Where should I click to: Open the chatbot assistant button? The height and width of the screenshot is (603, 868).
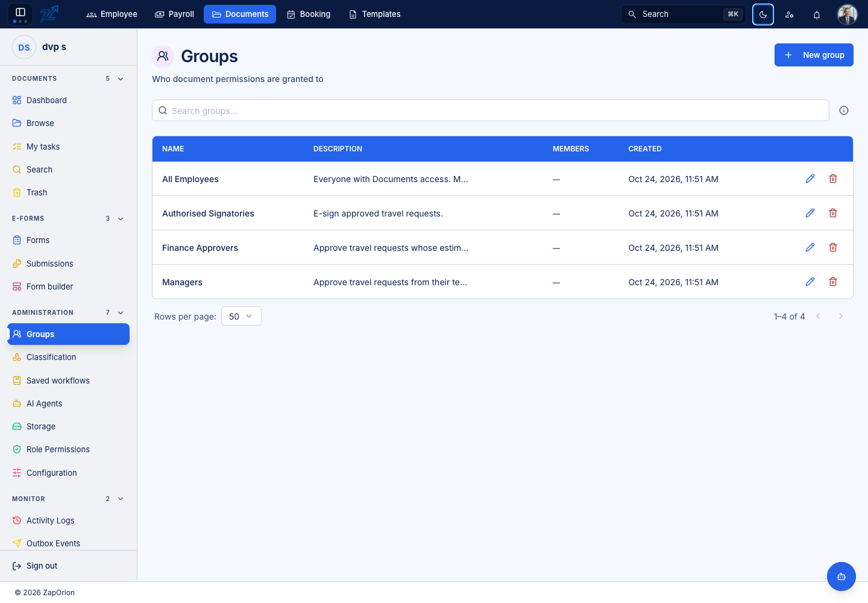pos(841,576)
